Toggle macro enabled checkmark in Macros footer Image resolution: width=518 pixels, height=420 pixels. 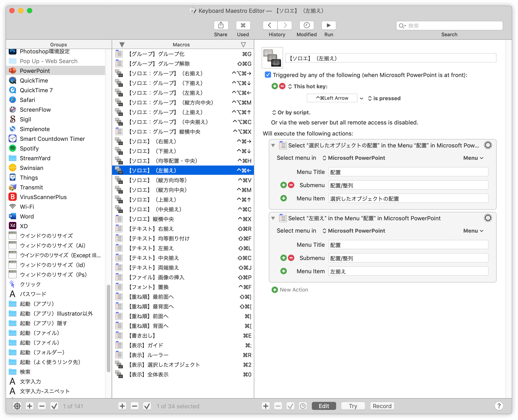coord(147,406)
